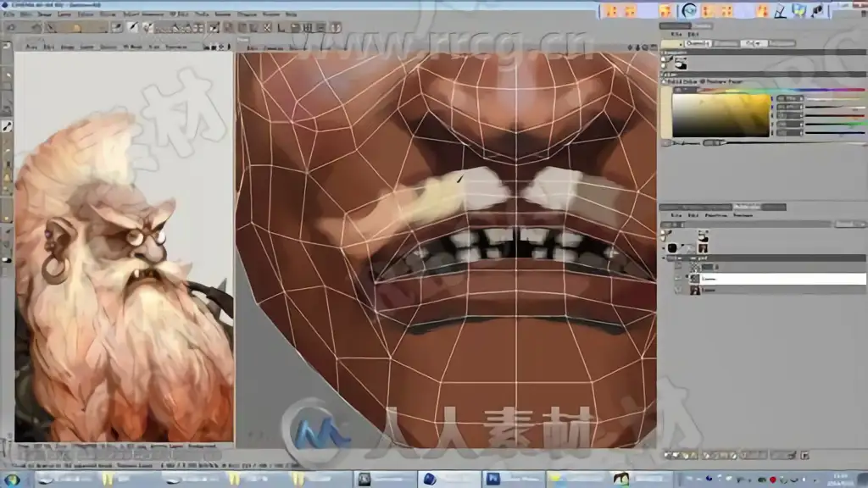Click the material preview thumbnail in layer manager
Image resolution: width=868 pixels, height=488 pixels.
click(703, 248)
